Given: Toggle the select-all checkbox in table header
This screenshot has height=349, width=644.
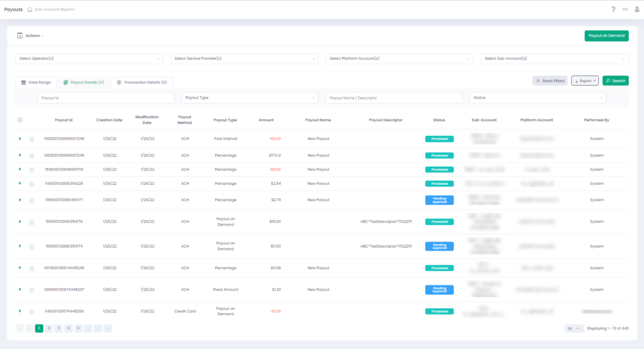Looking at the screenshot, I should click(20, 120).
